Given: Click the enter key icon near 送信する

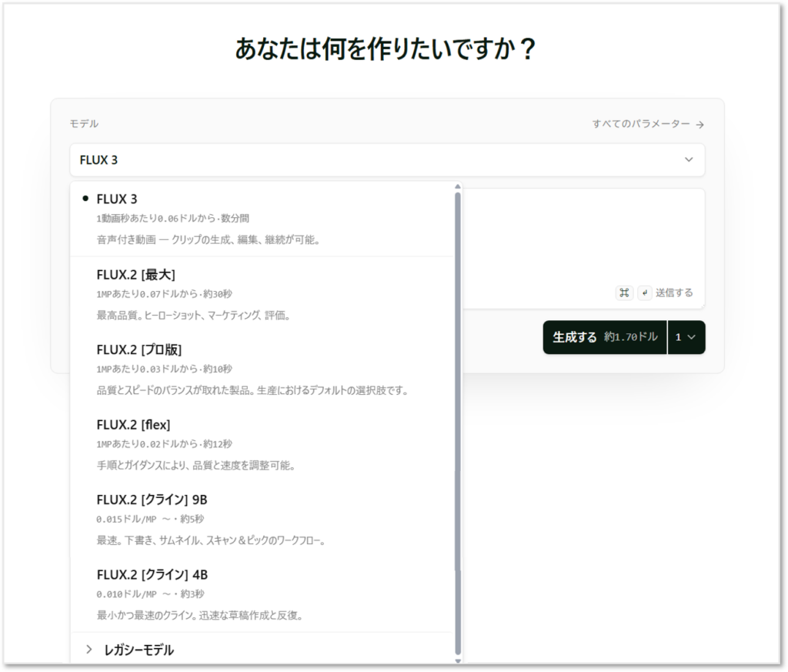Looking at the screenshot, I should (645, 293).
